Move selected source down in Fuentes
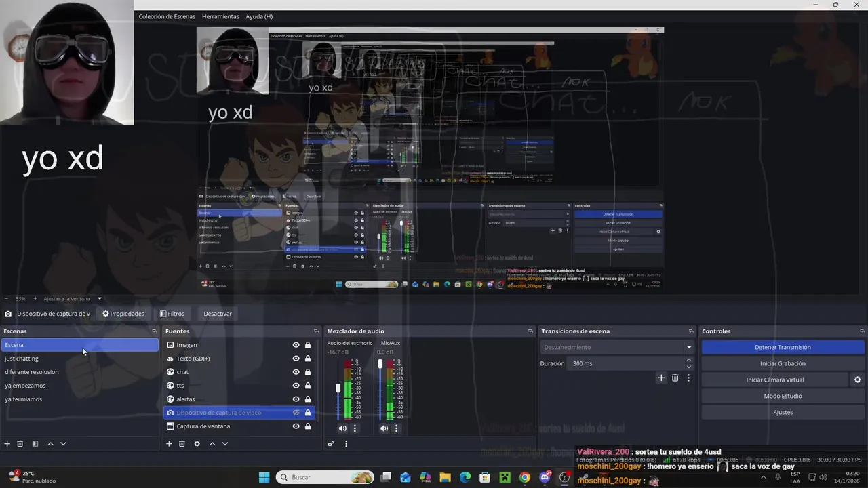 pyautogui.click(x=224, y=444)
